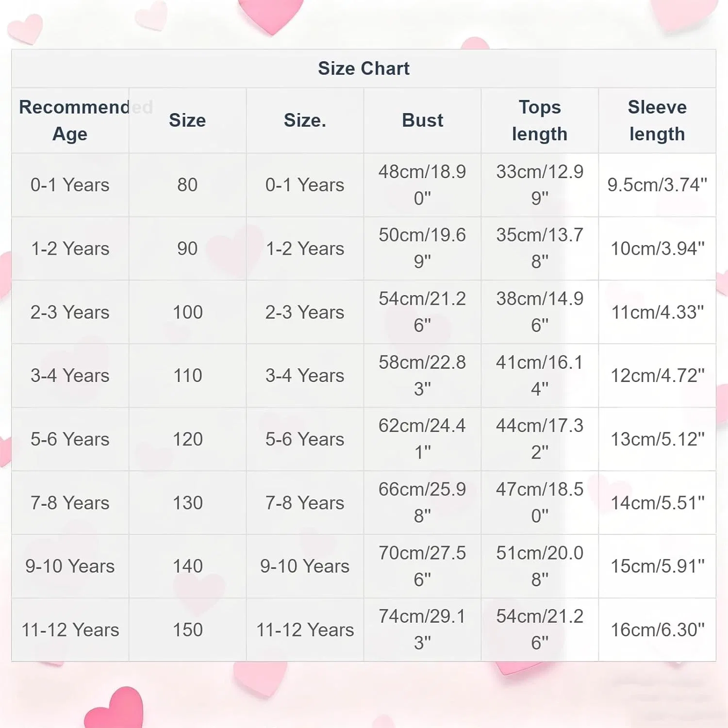The image size is (728, 728).
Task: Click the 9.5cm/3.74" sleeve length cell
Action: tap(657, 185)
